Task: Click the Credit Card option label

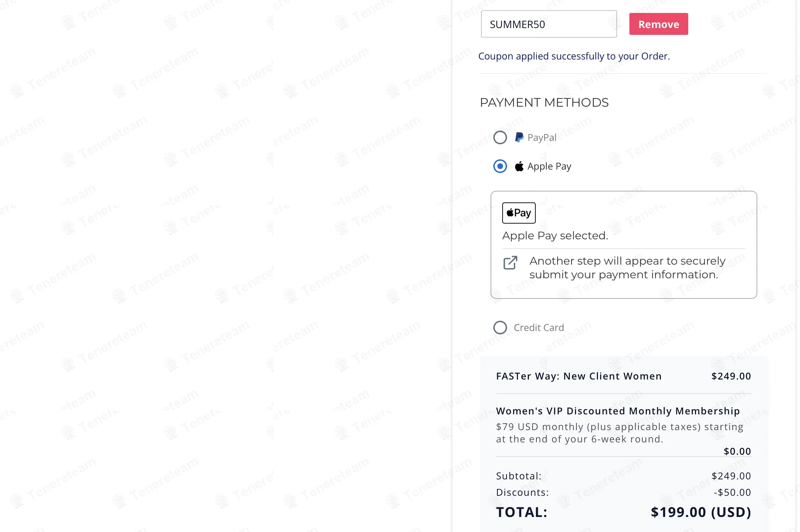Action: click(x=539, y=328)
